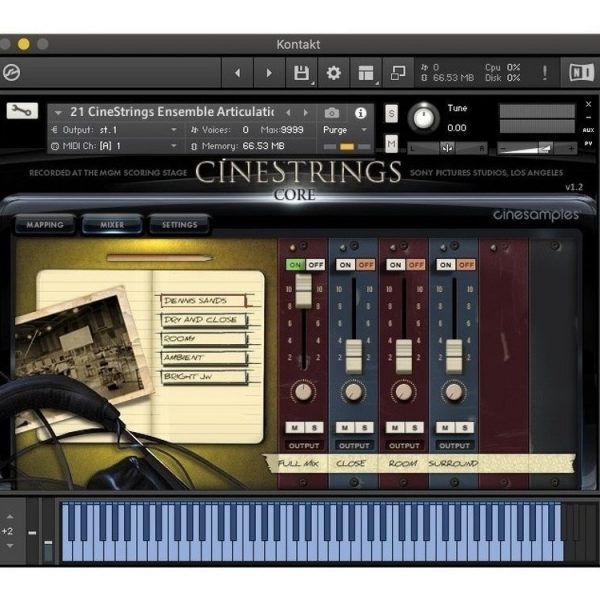The image size is (600, 600).
Task: Select the Ambient mix preset
Action: (x=204, y=358)
